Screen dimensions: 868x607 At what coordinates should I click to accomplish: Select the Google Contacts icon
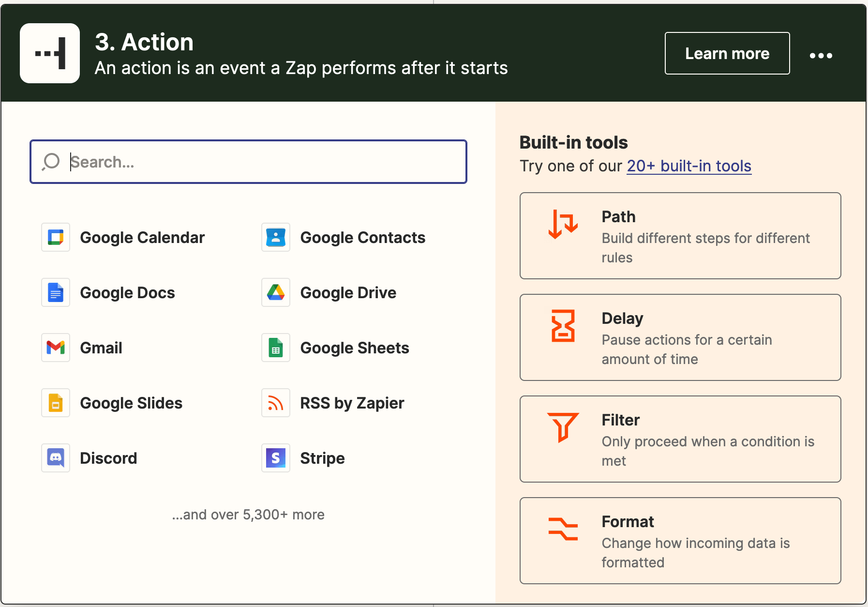click(x=276, y=237)
